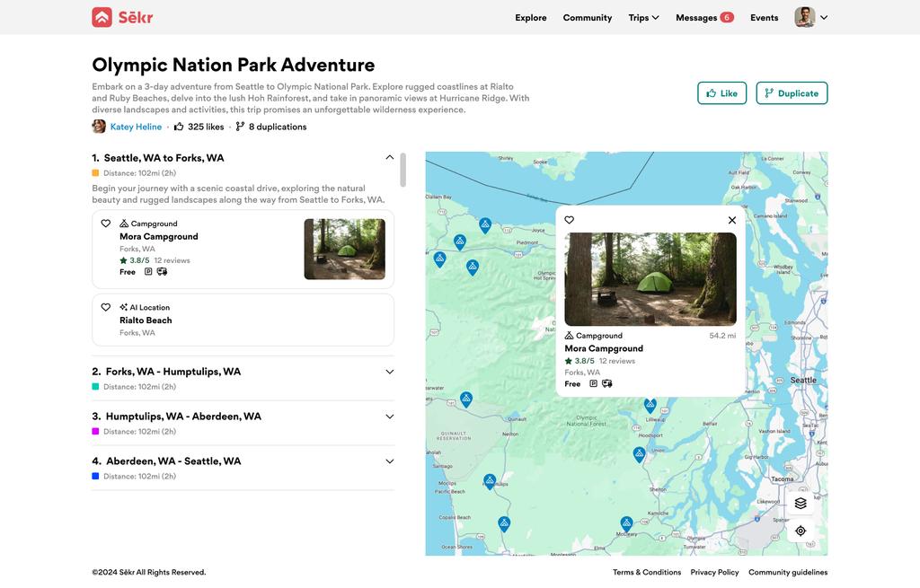The width and height of the screenshot is (920, 588).
Task: Expand Humptulips, WA - Aberdeen, WA section
Action: pyautogui.click(x=390, y=417)
